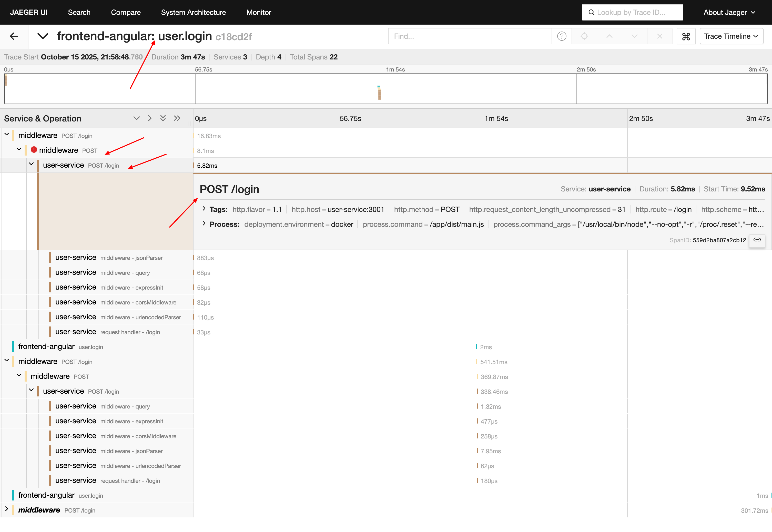Click the keyboard shortcuts command icon
This screenshot has width=772, height=532.
[686, 36]
